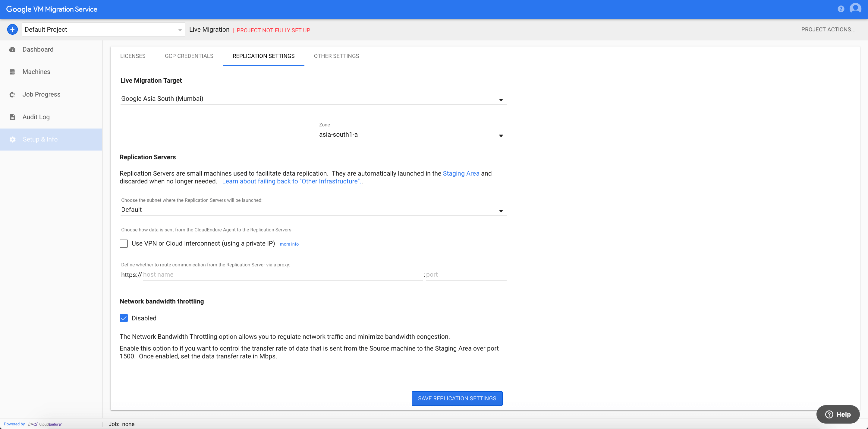Image resolution: width=868 pixels, height=429 pixels.
Task: Click the floating Help button
Action: (x=838, y=414)
